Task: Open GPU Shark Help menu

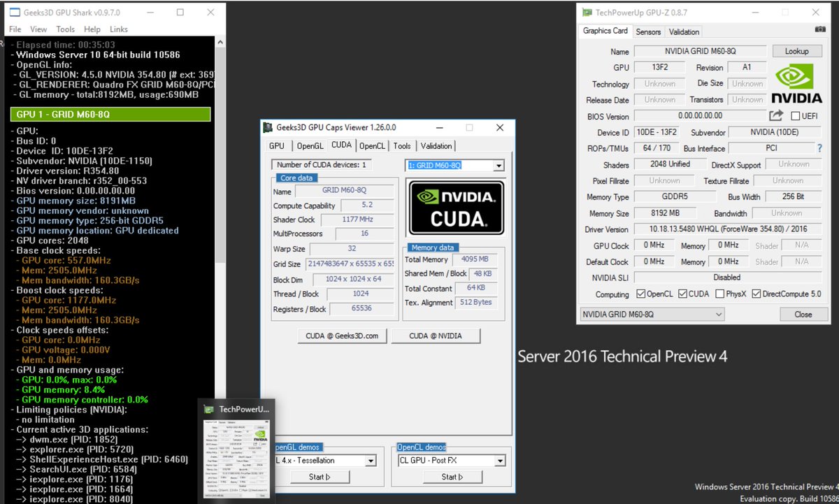Action: (x=92, y=29)
